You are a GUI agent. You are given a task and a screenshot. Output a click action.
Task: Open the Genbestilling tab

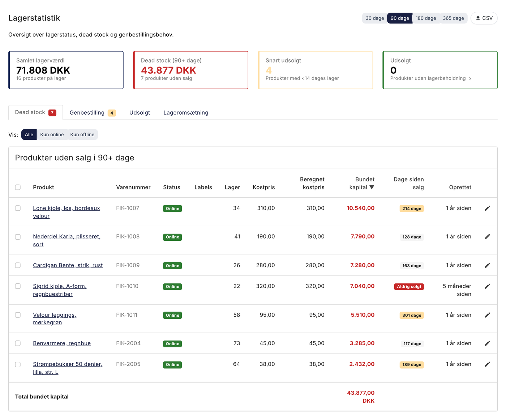point(93,113)
